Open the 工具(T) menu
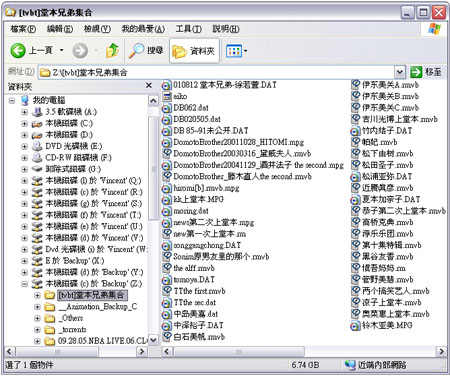The height and width of the screenshot is (376, 450). pos(188,29)
